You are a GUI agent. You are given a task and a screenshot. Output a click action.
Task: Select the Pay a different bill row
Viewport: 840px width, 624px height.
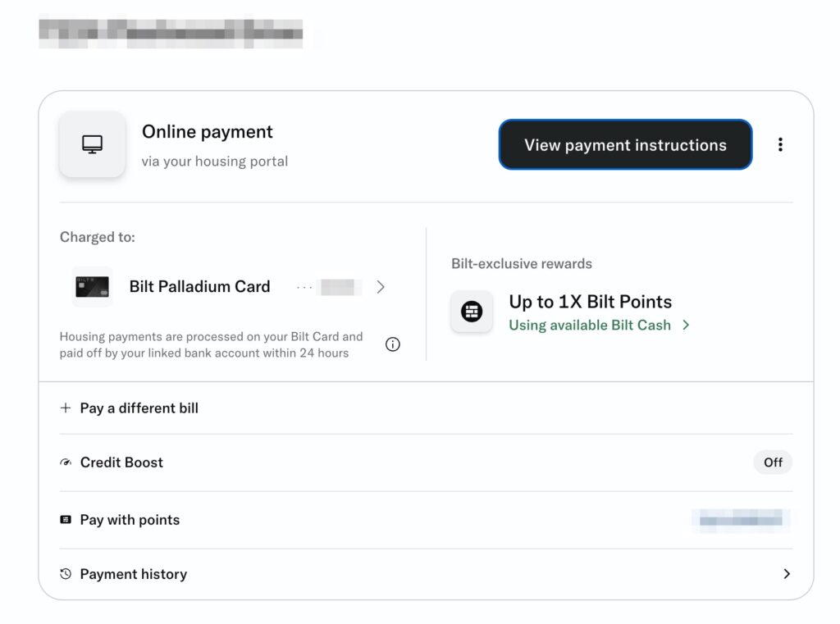138,408
